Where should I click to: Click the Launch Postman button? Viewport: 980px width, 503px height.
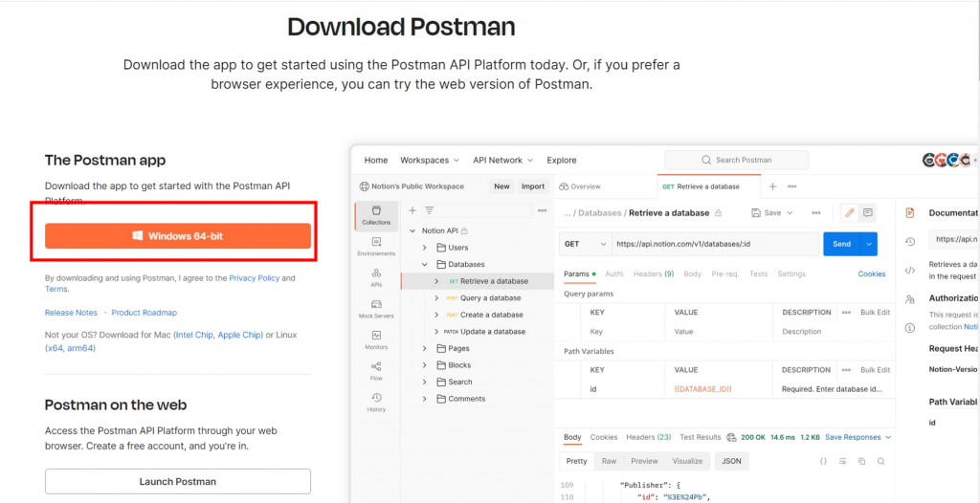[177, 481]
